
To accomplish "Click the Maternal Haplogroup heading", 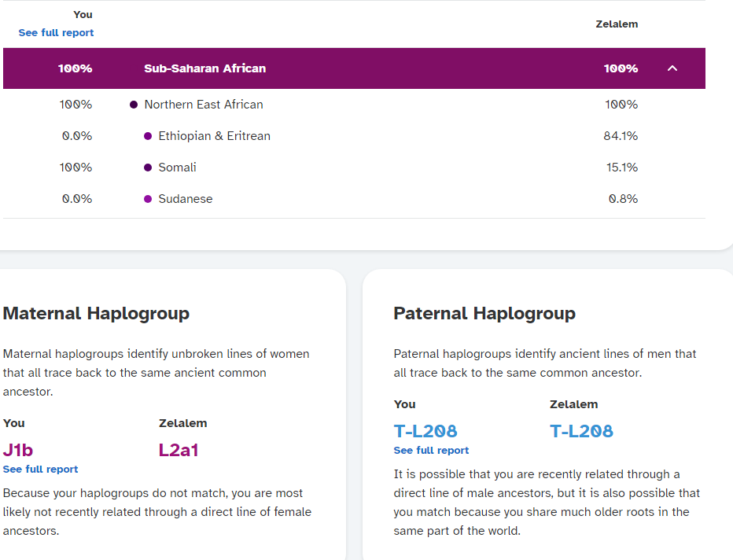I will click(x=96, y=314).
